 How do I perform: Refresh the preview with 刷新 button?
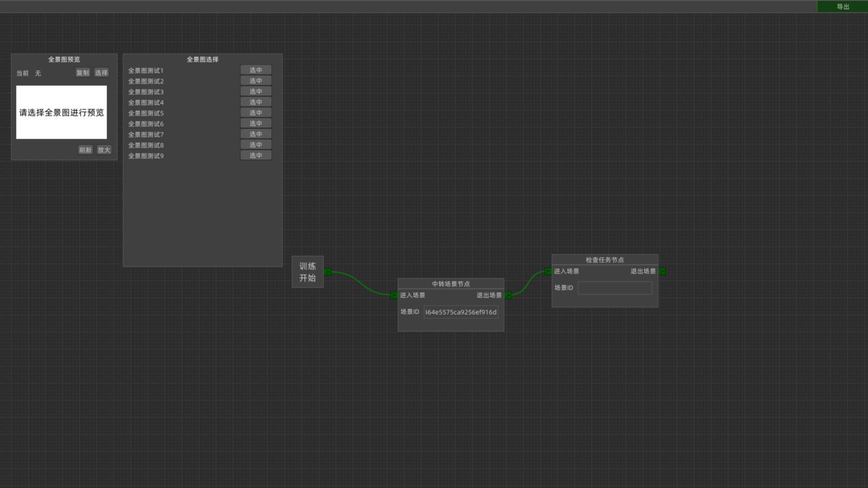(x=85, y=150)
